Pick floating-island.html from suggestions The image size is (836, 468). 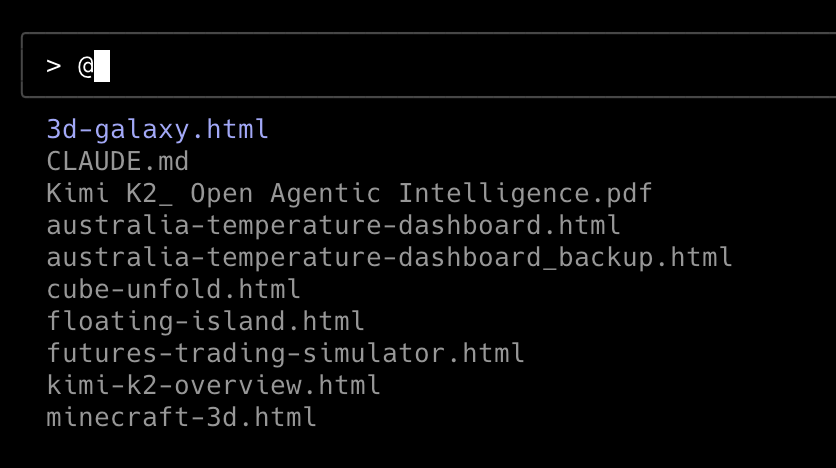pos(205,322)
